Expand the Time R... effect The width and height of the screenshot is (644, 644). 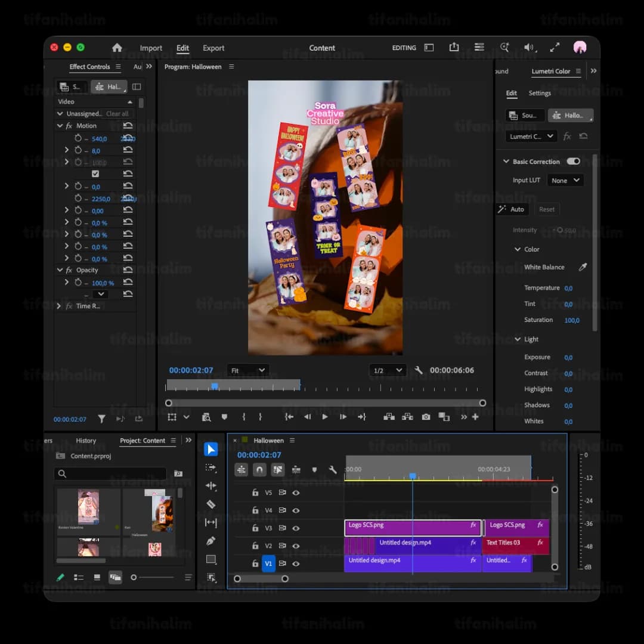[x=58, y=306]
